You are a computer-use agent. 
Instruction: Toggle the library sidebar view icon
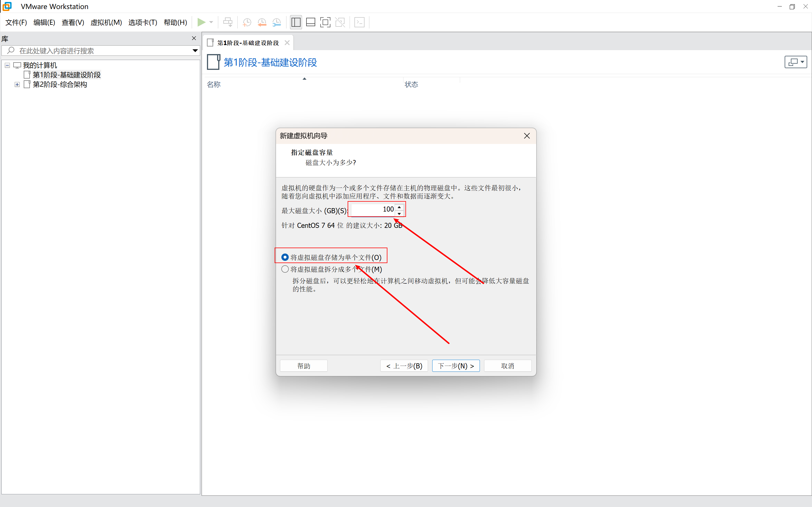tap(296, 23)
